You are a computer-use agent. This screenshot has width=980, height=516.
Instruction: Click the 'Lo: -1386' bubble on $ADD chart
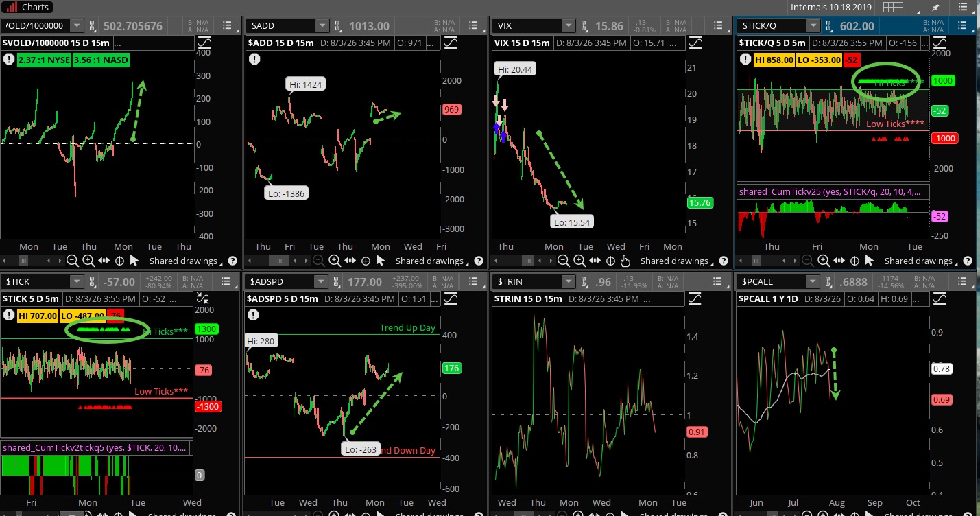287,193
